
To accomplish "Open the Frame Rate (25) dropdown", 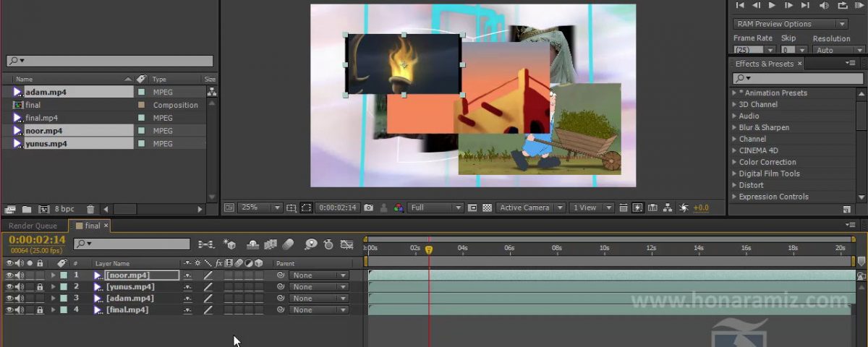I will [x=754, y=50].
